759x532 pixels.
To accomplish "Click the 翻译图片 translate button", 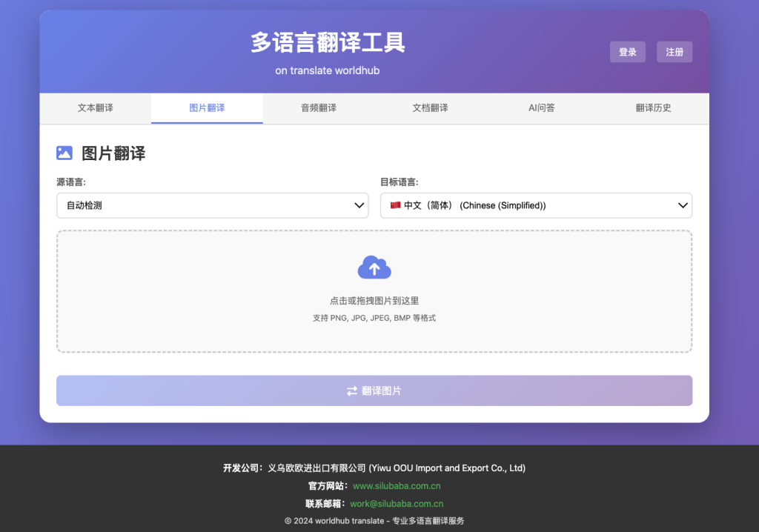I will 374,390.
